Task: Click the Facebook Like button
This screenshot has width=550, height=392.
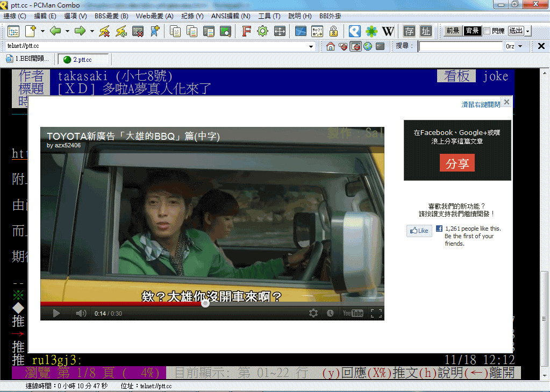Action: [419, 231]
